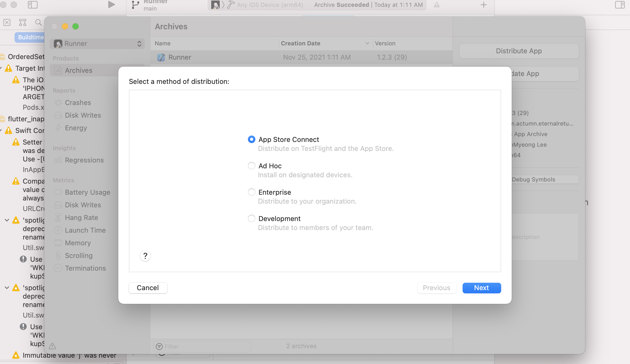This screenshot has width=630, height=364.
Task: Click the Cancel button
Action: point(148,288)
